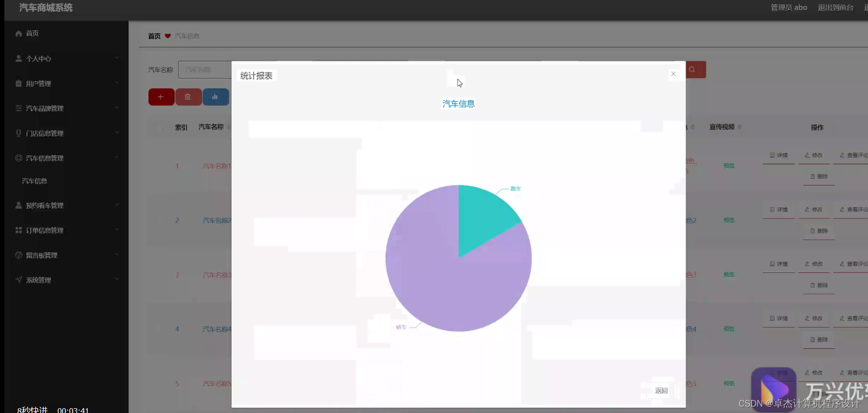Click the 返回 button in the dialog
Screen dimensions: 868x413
coord(661,391)
